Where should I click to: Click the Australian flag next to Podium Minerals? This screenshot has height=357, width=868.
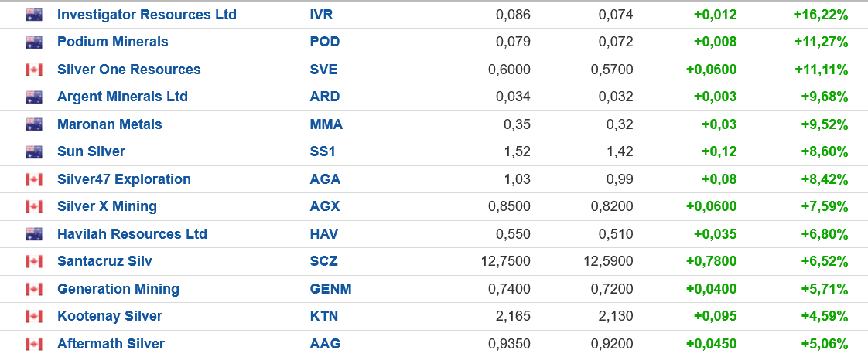(34, 42)
